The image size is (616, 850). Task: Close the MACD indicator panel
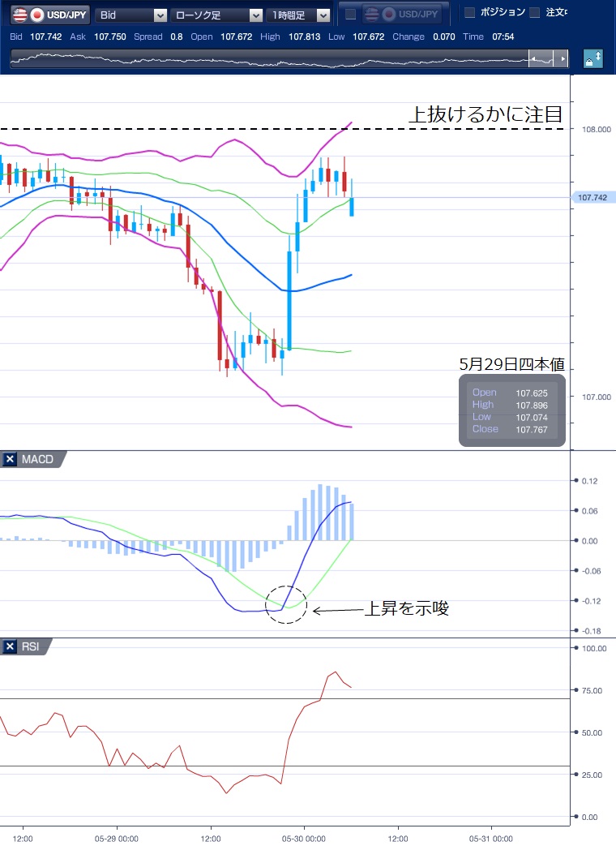(x=11, y=460)
